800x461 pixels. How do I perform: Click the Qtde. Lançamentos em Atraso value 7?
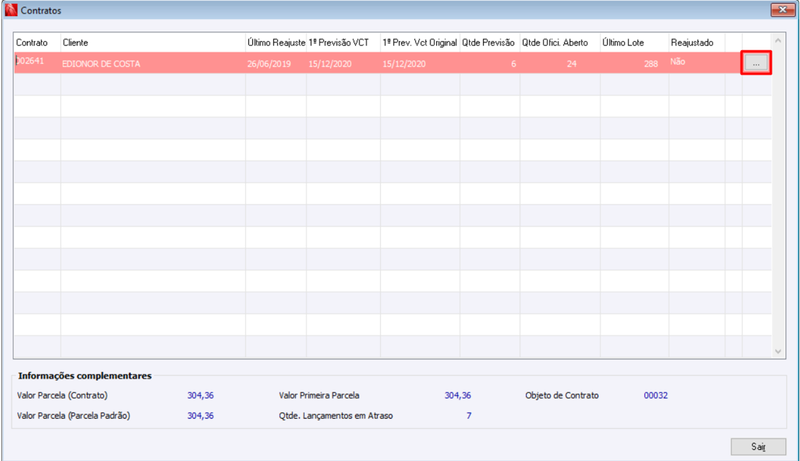click(468, 416)
